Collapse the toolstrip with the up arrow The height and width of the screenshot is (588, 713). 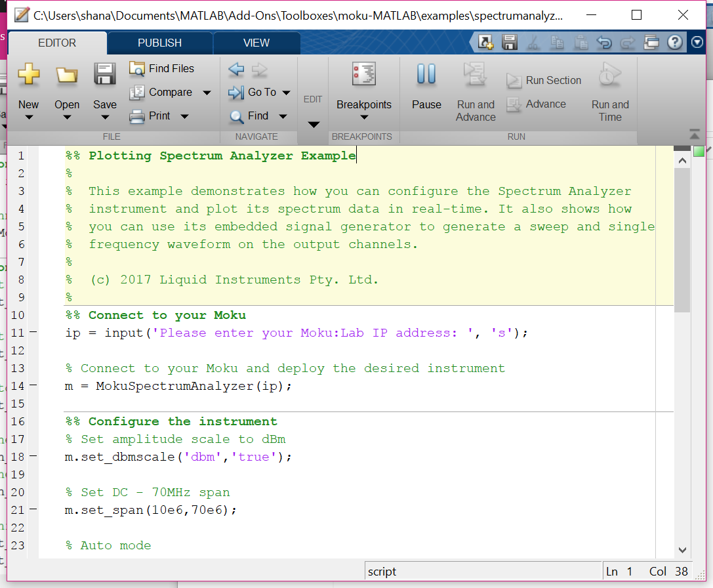coord(695,135)
